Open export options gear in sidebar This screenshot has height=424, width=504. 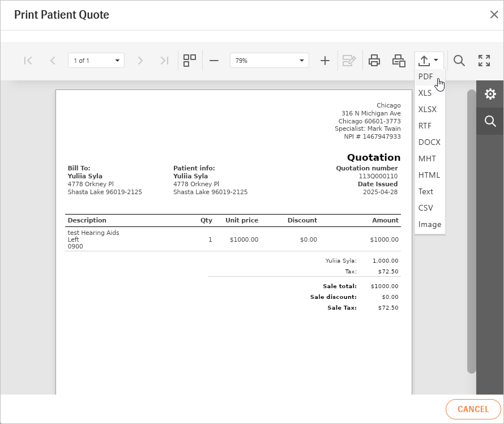490,94
